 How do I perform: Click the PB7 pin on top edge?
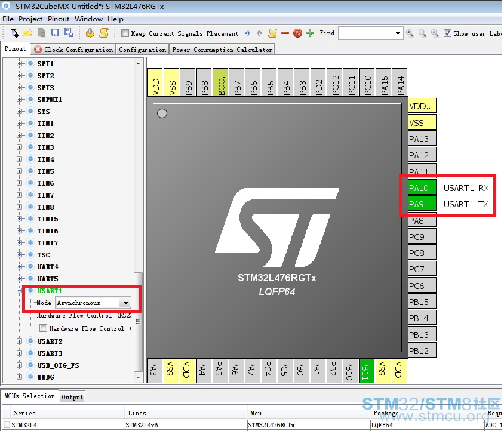click(x=237, y=82)
